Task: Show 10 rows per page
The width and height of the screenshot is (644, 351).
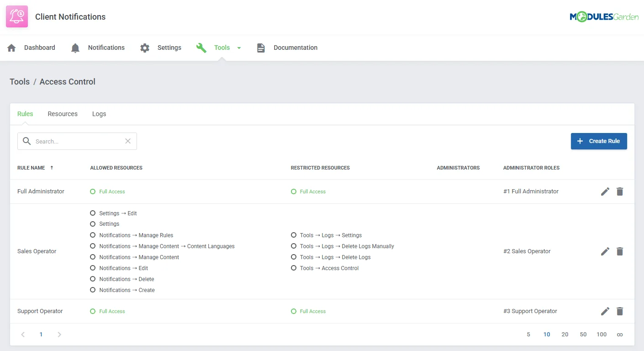Action: (547, 335)
